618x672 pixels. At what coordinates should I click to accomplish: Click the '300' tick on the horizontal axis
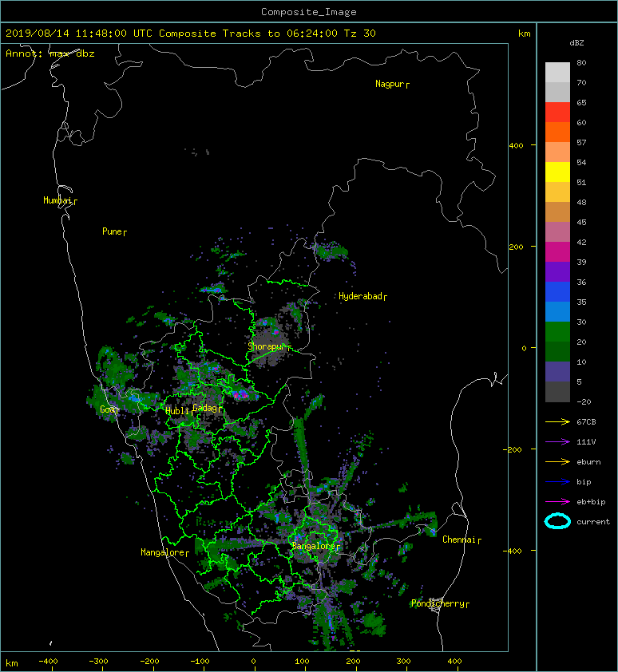click(403, 662)
